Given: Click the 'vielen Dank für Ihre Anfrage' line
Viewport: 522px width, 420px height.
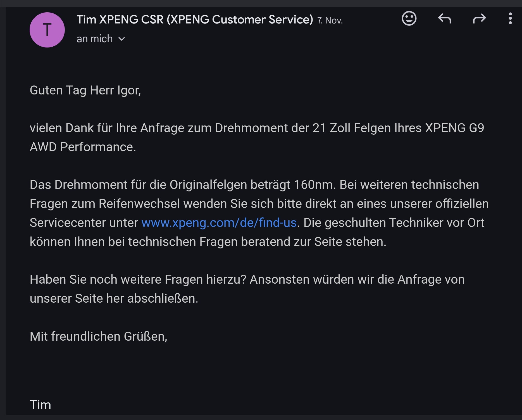Looking at the screenshot, I should [257, 128].
